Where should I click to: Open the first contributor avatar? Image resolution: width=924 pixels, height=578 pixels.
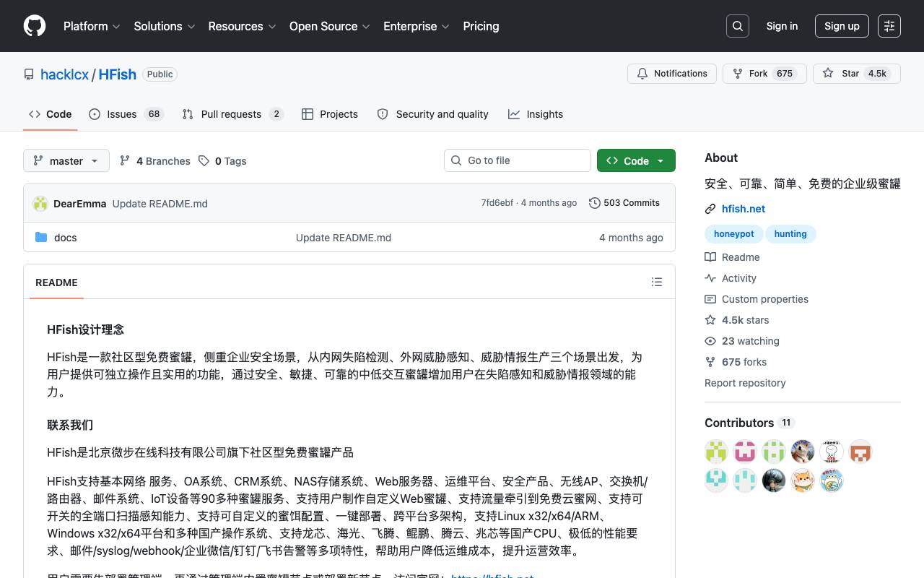click(x=716, y=452)
